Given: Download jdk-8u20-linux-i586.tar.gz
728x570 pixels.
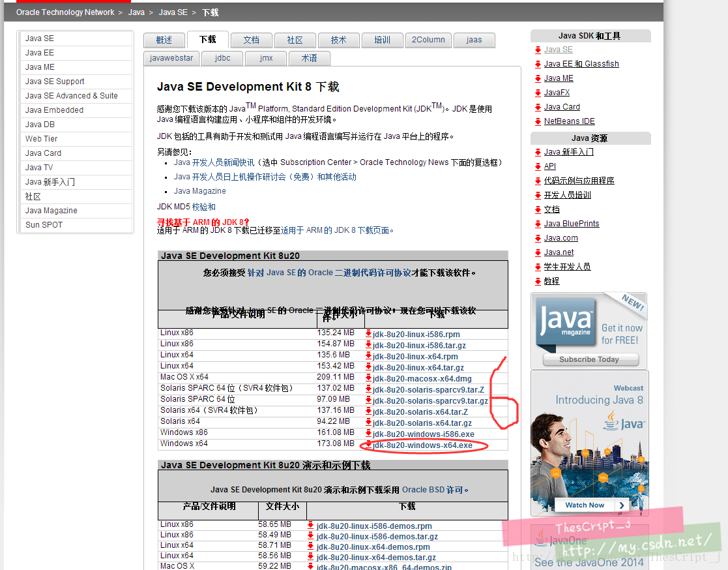Looking at the screenshot, I should click(419, 345).
